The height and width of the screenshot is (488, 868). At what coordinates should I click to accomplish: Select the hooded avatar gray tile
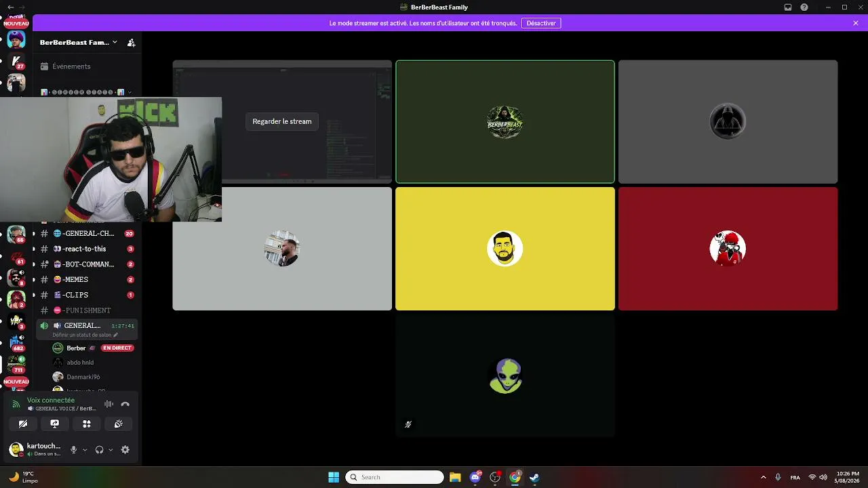pos(728,122)
